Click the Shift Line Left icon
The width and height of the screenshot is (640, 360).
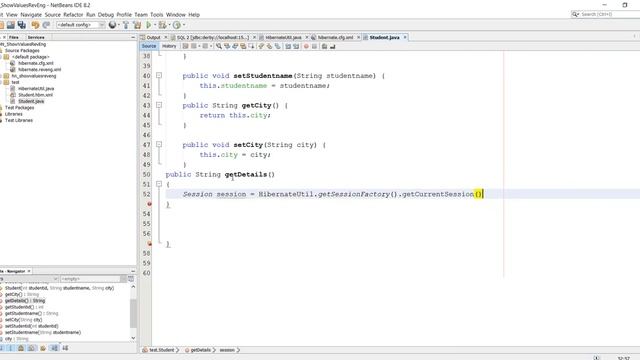[288, 46]
